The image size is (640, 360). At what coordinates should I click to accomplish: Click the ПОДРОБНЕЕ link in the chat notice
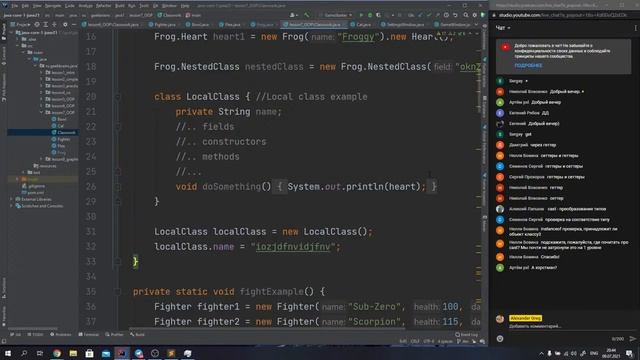point(528,65)
